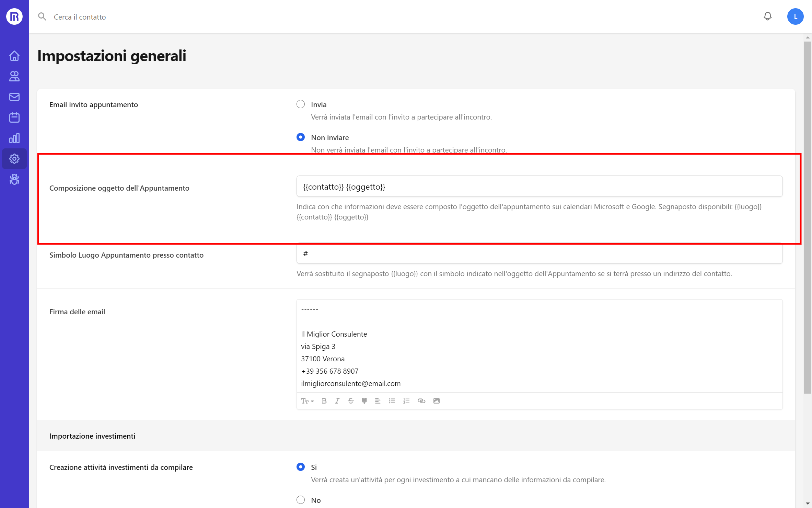Insert a link in signature editor

click(421, 401)
